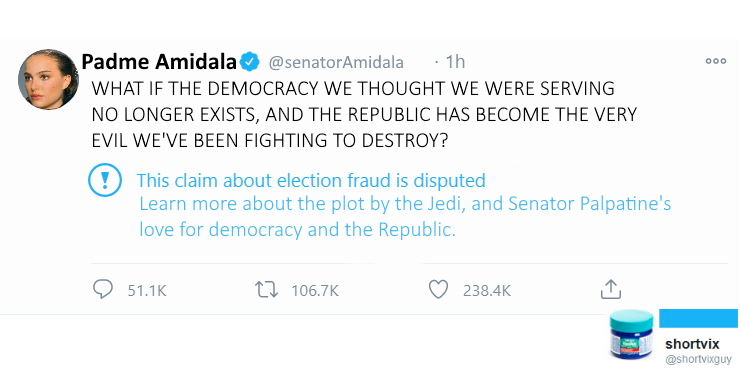The image size is (740, 370).
Task: Click the blue verified checkmark badge
Action: (x=250, y=62)
